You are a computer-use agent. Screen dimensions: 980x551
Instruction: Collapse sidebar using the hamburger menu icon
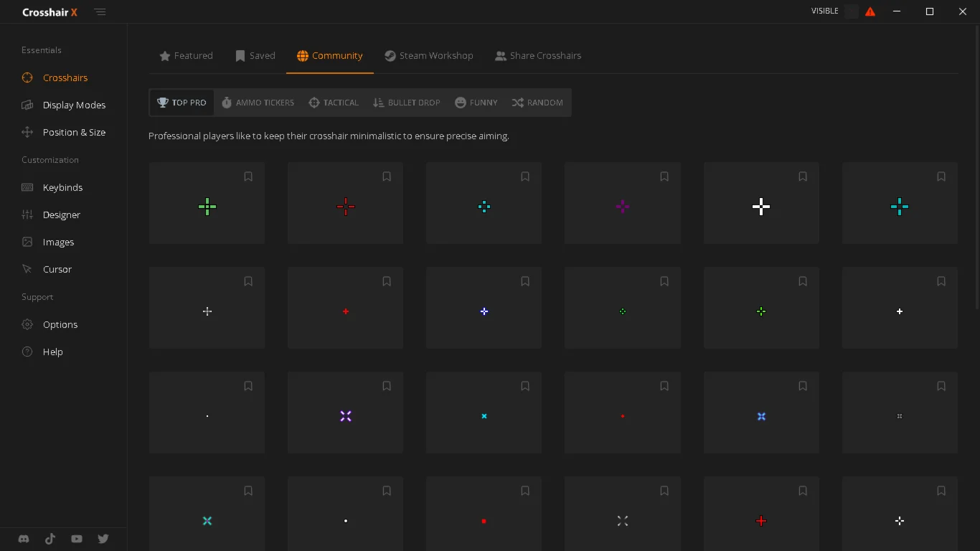coord(100,12)
